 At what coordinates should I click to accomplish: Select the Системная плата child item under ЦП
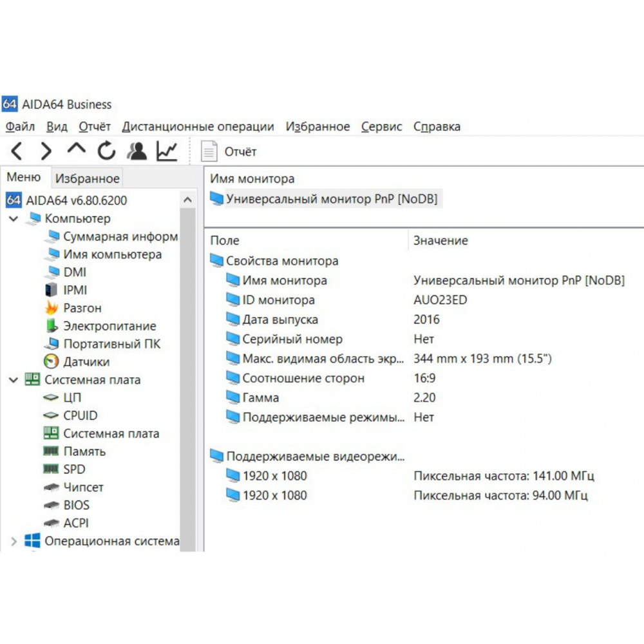click(x=102, y=433)
